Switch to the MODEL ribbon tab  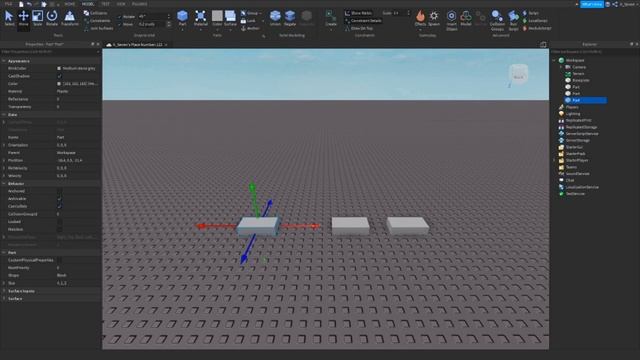click(88, 4)
